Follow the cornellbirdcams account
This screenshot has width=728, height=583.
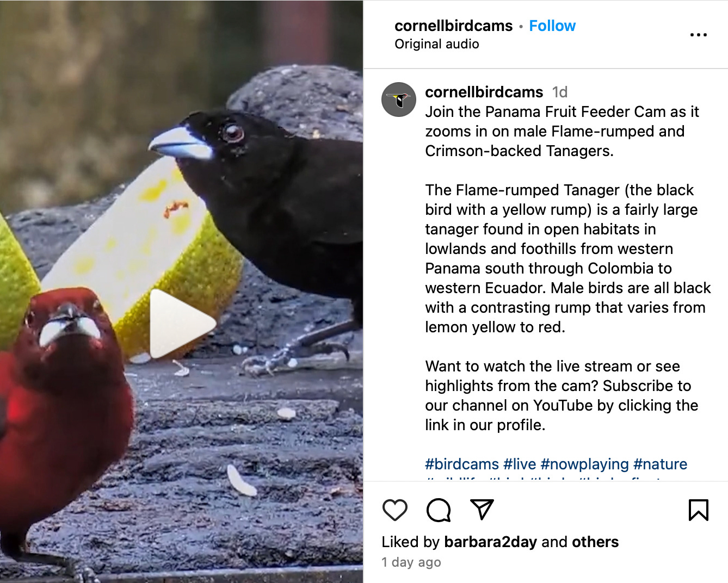pos(552,26)
